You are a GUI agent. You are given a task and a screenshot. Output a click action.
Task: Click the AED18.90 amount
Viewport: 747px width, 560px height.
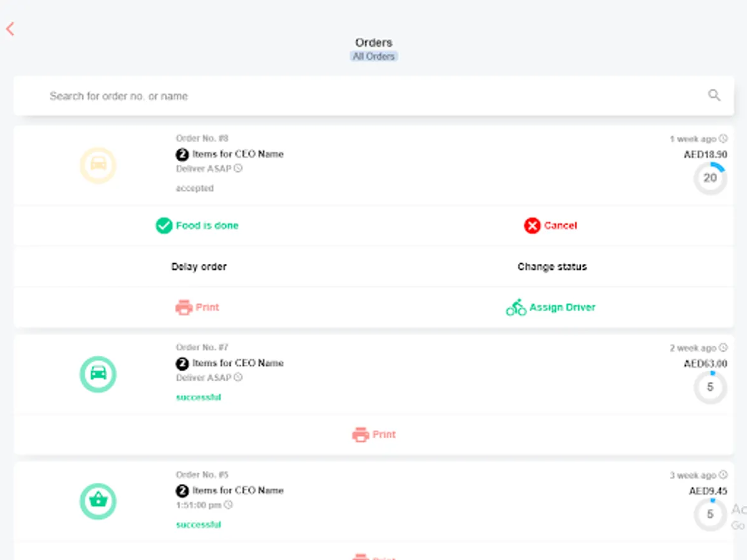point(705,154)
